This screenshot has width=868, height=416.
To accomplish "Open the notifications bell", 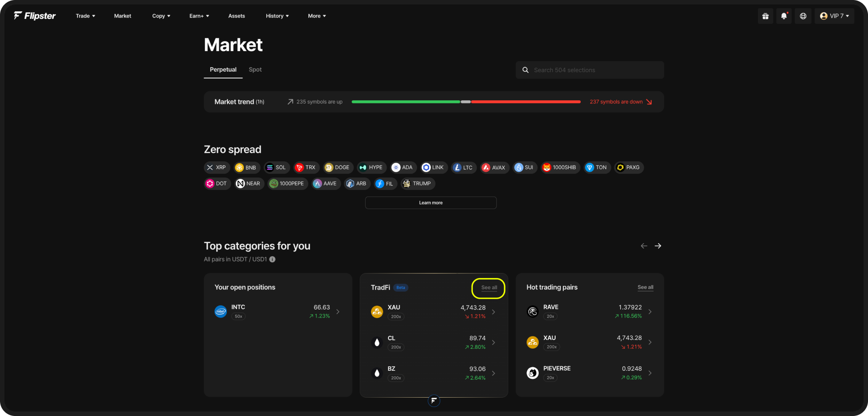I will pyautogui.click(x=784, y=16).
